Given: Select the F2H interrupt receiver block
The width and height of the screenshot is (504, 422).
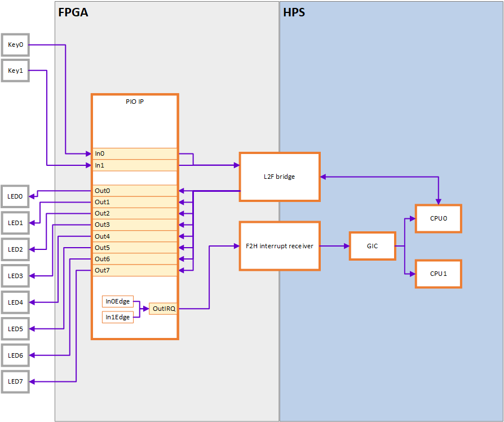Looking at the screenshot, I should pos(280,246).
